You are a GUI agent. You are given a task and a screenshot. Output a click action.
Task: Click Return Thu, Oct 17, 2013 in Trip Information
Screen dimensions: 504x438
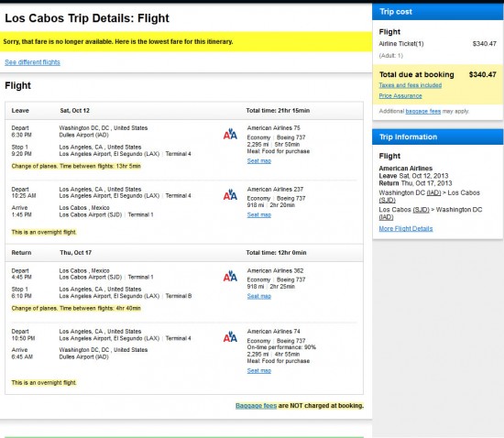(415, 183)
